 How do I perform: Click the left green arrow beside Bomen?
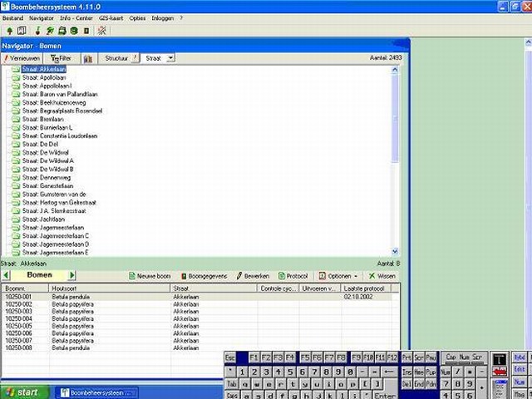click(6, 275)
